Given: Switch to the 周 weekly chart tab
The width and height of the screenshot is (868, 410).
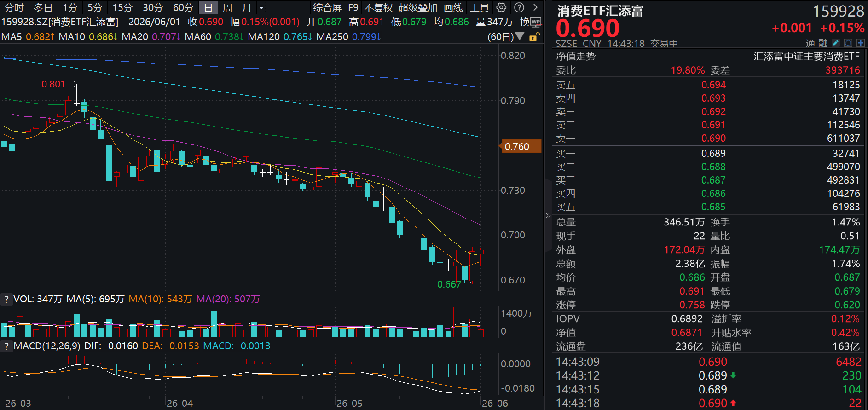Looking at the screenshot, I should (227, 7).
